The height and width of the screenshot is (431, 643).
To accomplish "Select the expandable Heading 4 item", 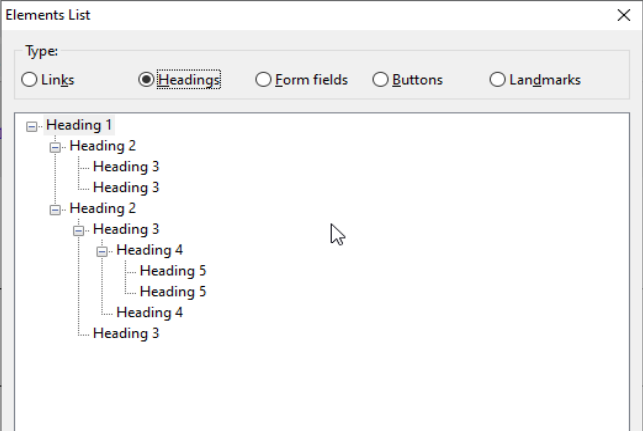I will [149, 250].
